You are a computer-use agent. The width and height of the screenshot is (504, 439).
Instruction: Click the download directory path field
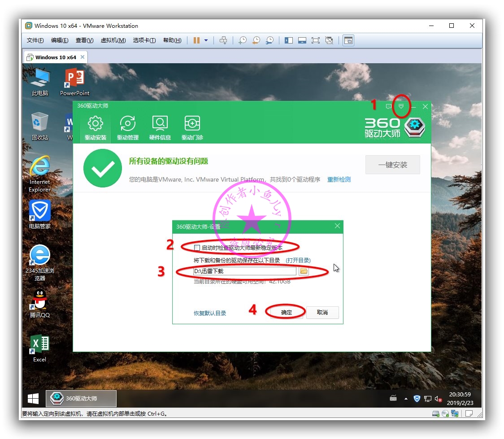pyautogui.click(x=244, y=271)
